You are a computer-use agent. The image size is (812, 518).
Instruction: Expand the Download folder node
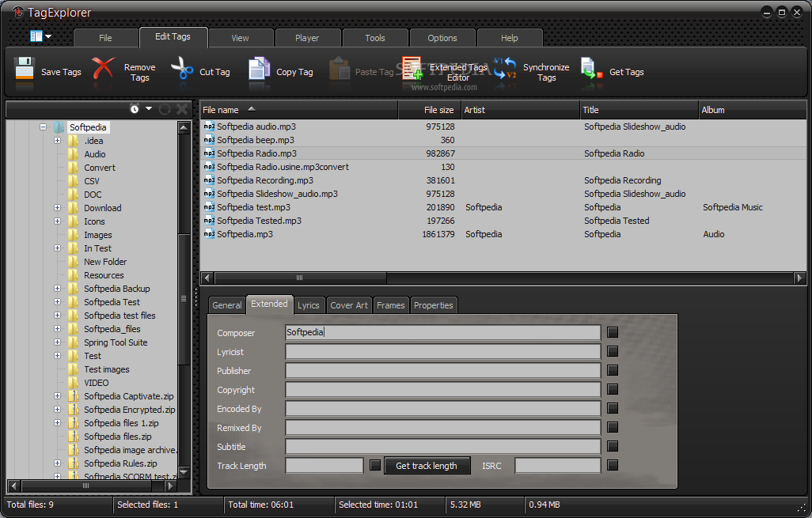(58, 208)
